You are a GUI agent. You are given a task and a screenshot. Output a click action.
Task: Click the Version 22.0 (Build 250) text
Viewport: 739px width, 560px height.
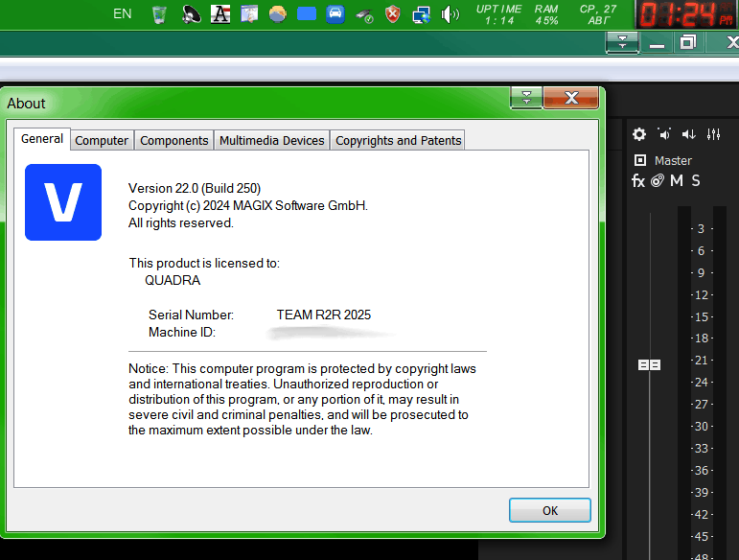pyautogui.click(x=195, y=188)
